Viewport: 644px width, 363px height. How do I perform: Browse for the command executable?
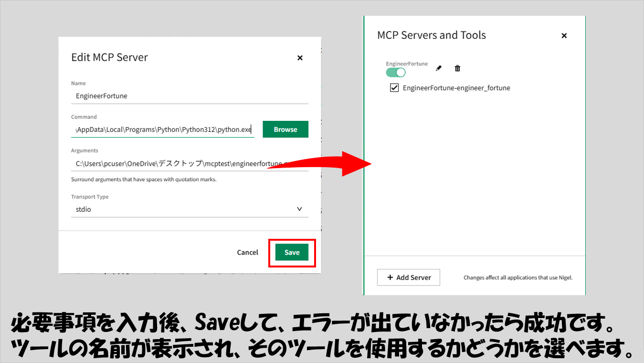pyautogui.click(x=285, y=129)
